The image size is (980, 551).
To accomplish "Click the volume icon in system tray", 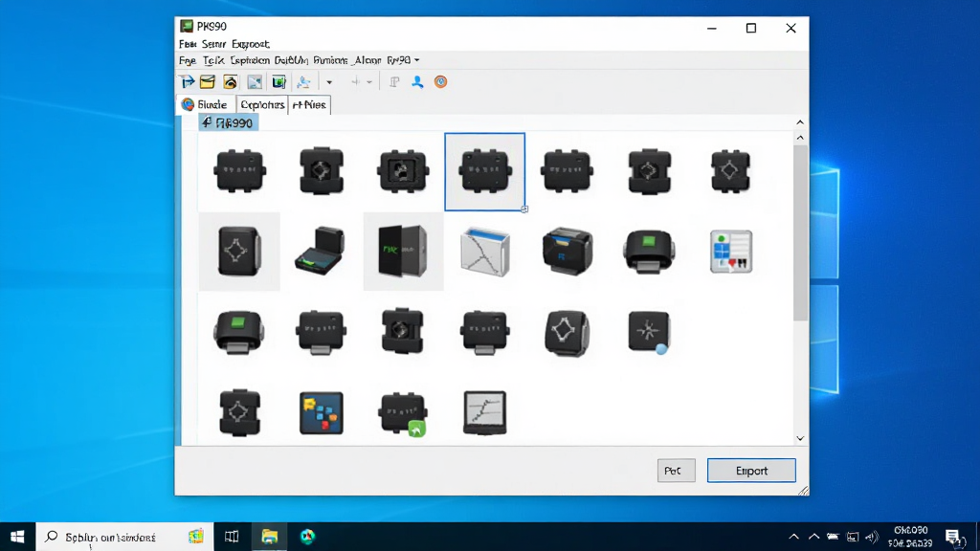I will 872,537.
